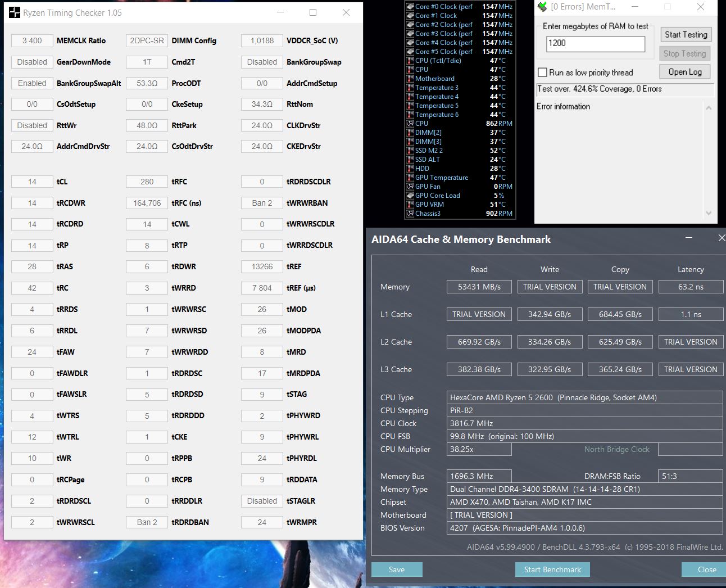726x588 pixels.
Task: Click the BankGroupSwapAlt Enabled value
Action: coord(32,83)
